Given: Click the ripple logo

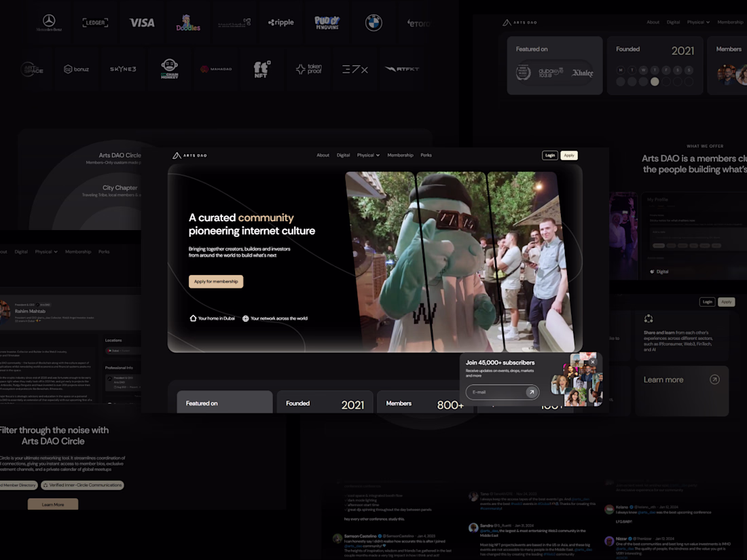Looking at the screenshot, I should pyautogui.click(x=281, y=22).
